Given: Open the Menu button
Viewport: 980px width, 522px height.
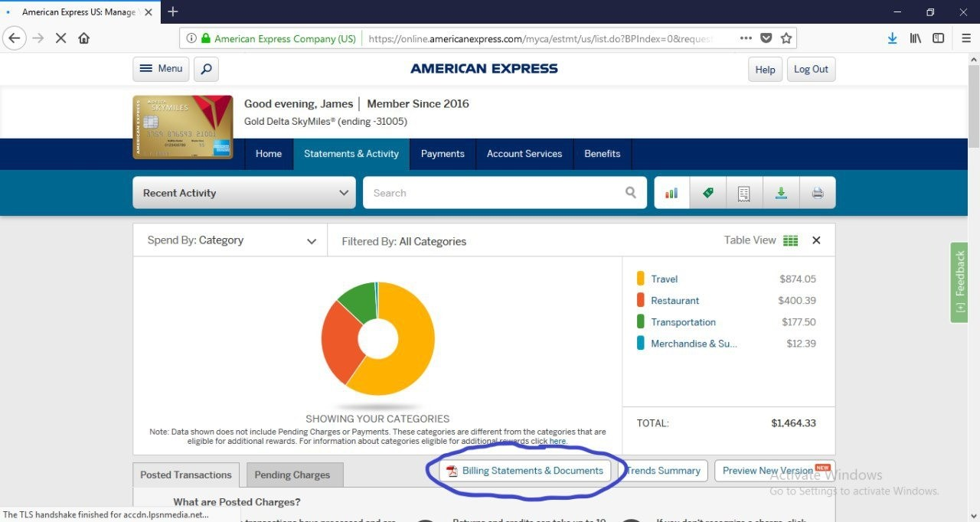Looking at the screenshot, I should click(x=161, y=69).
